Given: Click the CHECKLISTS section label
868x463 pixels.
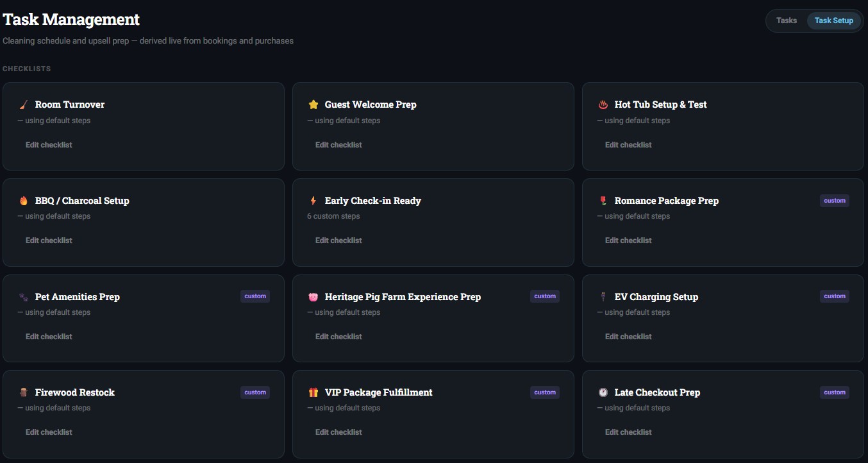Looking at the screenshot, I should tap(27, 69).
